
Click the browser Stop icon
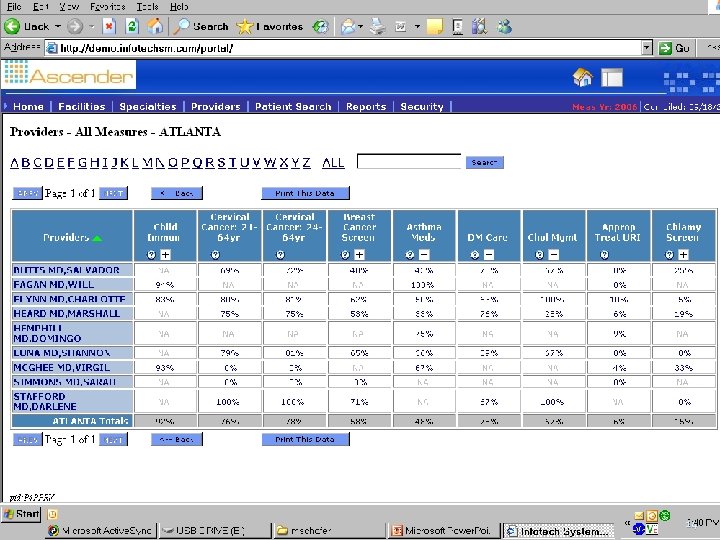109,26
